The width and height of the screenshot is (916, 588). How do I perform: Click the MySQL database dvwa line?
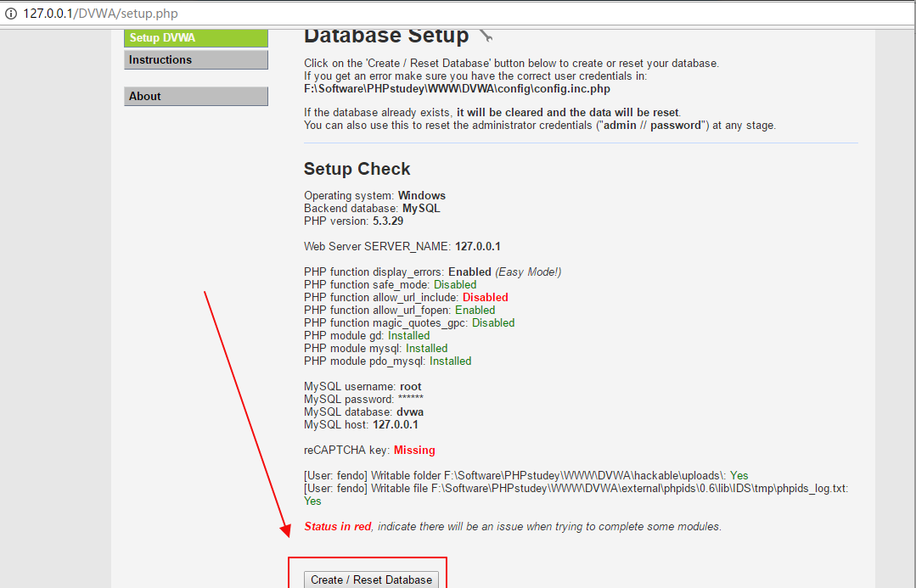pos(363,412)
